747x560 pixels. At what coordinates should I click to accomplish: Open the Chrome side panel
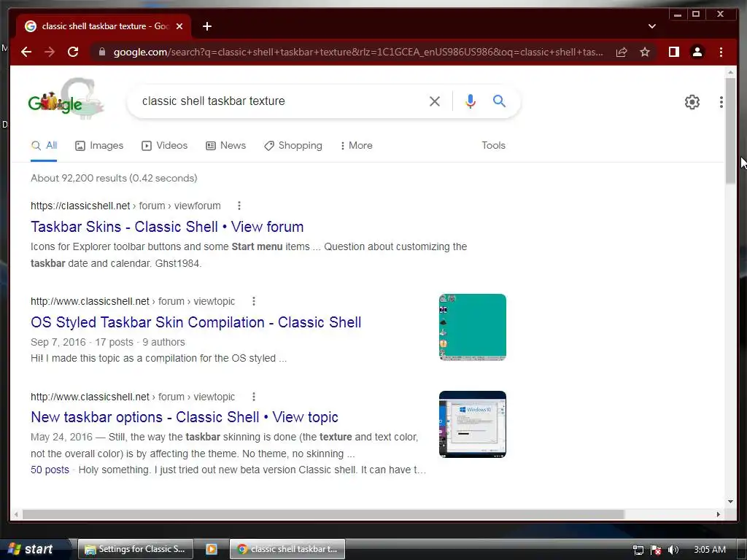tap(673, 52)
